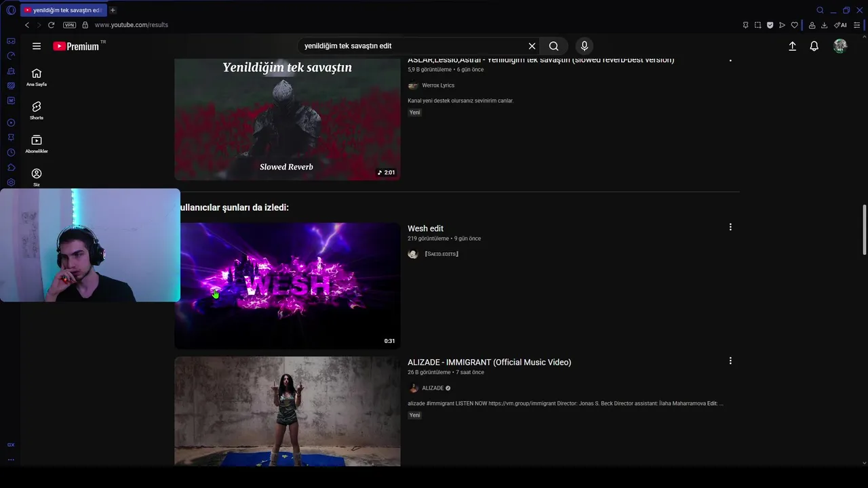Open GX Cleaner sidebar icon

[x=11, y=70]
